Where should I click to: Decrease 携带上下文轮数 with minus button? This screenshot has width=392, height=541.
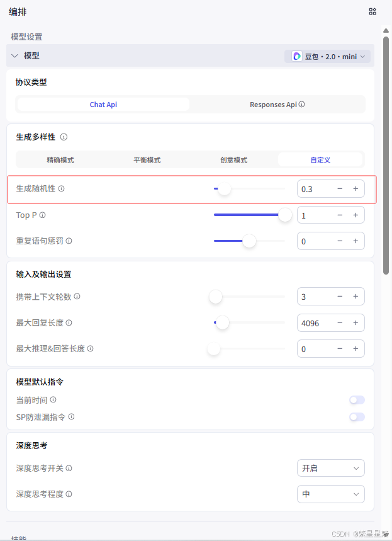click(340, 297)
